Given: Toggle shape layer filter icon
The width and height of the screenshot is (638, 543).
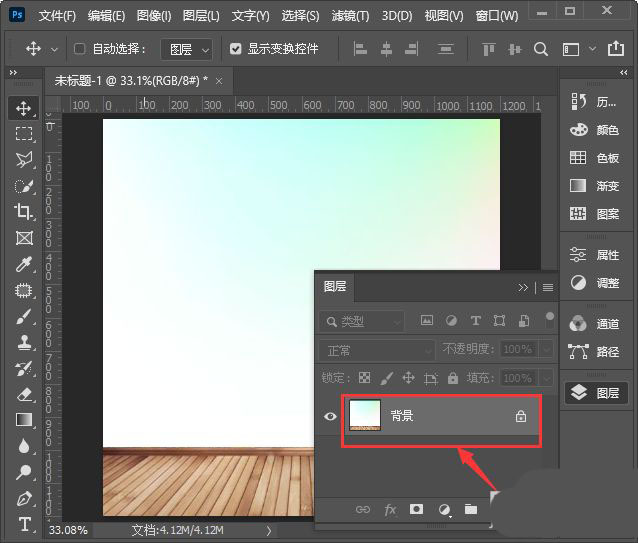Looking at the screenshot, I should point(499,321).
